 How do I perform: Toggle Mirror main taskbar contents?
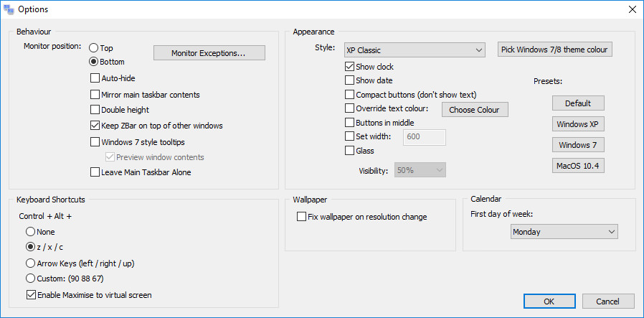(x=95, y=95)
